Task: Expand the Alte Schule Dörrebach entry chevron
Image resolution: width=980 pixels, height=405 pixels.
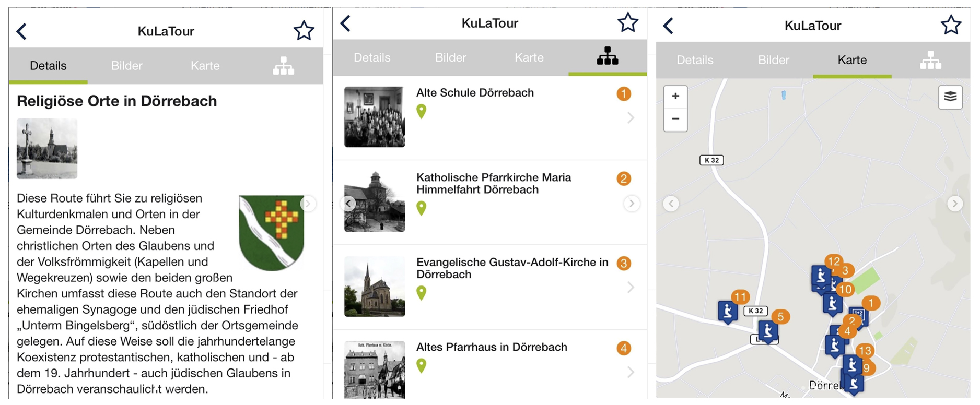Action: (x=631, y=118)
